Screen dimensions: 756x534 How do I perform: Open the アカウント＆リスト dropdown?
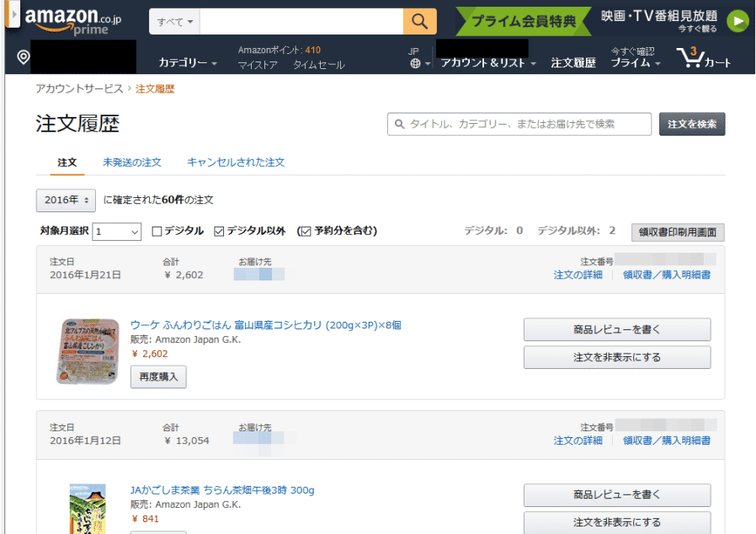click(x=488, y=62)
